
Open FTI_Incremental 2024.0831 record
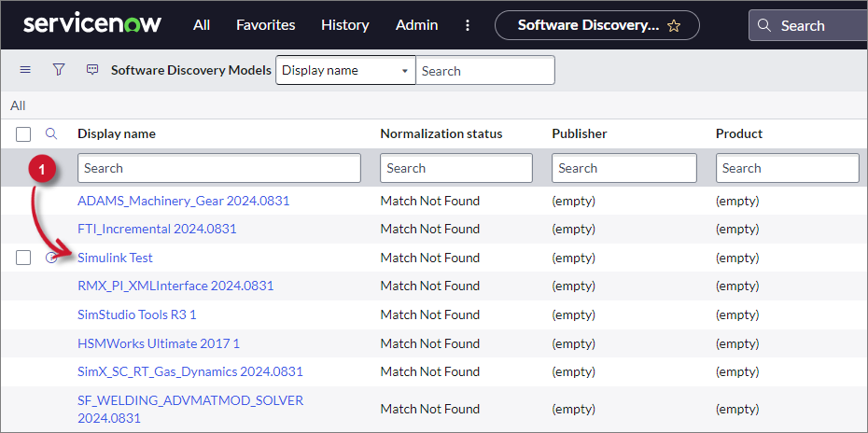pyautogui.click(x=157, y=229)
